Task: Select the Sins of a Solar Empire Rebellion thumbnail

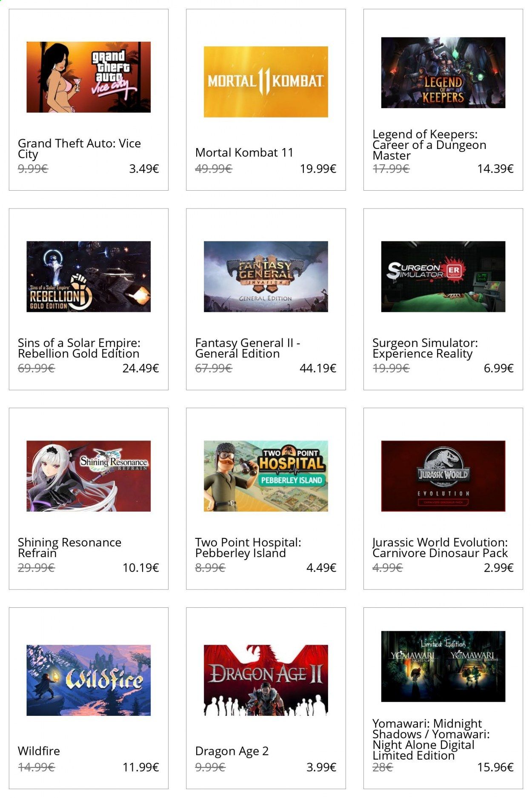Action: click(89, 277)
